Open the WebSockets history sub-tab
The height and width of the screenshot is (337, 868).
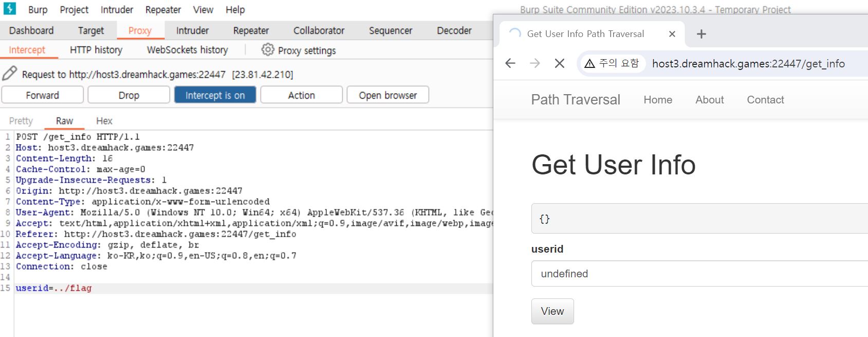pyautogui.click(x=187, y=50)
